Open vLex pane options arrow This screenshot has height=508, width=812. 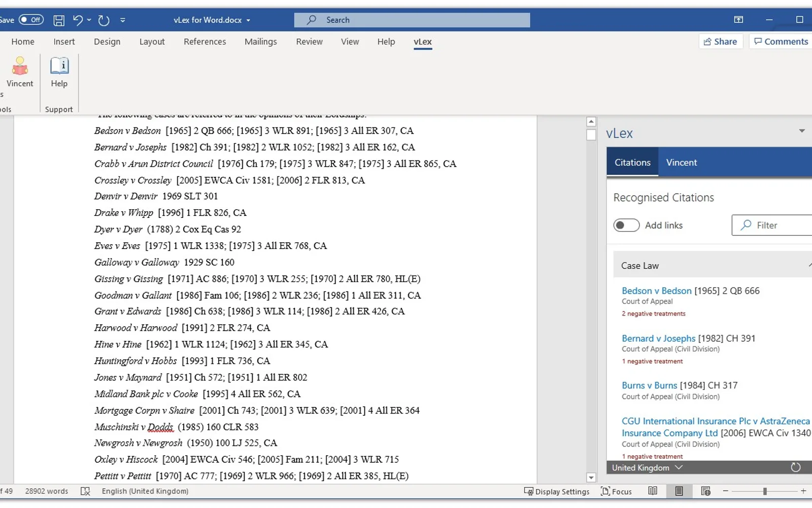pos(802,131)
